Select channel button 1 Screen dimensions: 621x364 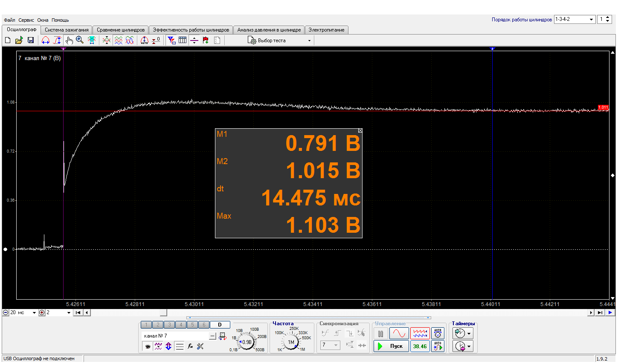pos(146,325)
